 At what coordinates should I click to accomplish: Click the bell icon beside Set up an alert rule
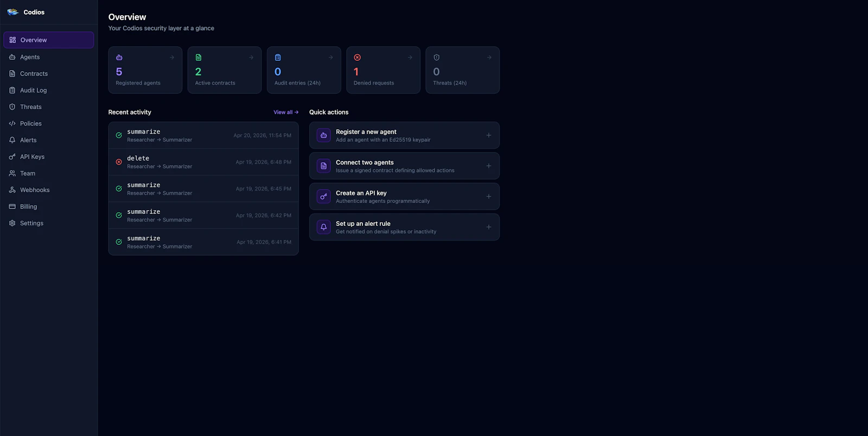[323, 227]
